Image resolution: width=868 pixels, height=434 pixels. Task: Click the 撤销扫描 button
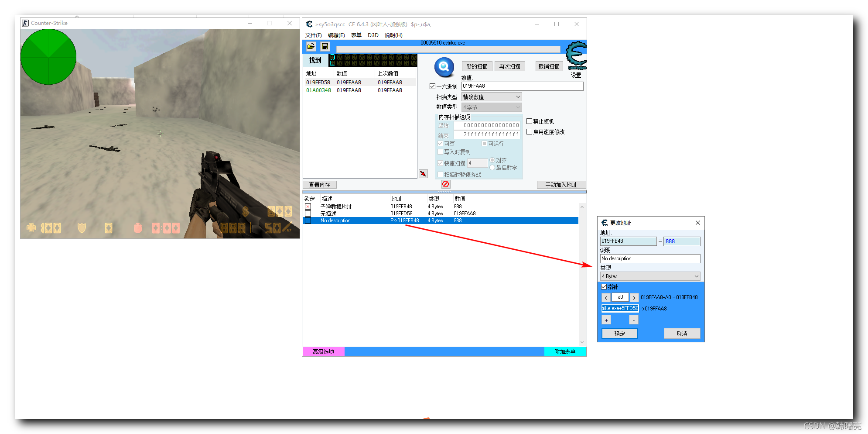click(x=549, y=66)
